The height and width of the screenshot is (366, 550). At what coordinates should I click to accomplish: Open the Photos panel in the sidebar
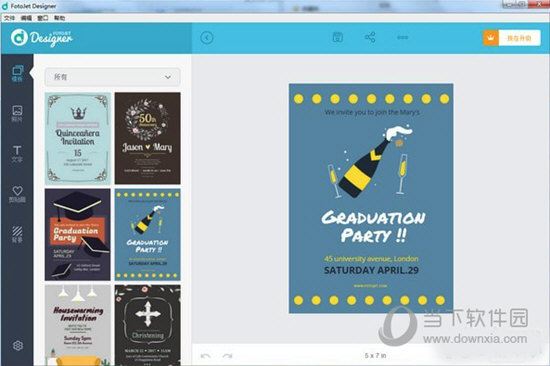pyautogui.click(x=17, y=113)
